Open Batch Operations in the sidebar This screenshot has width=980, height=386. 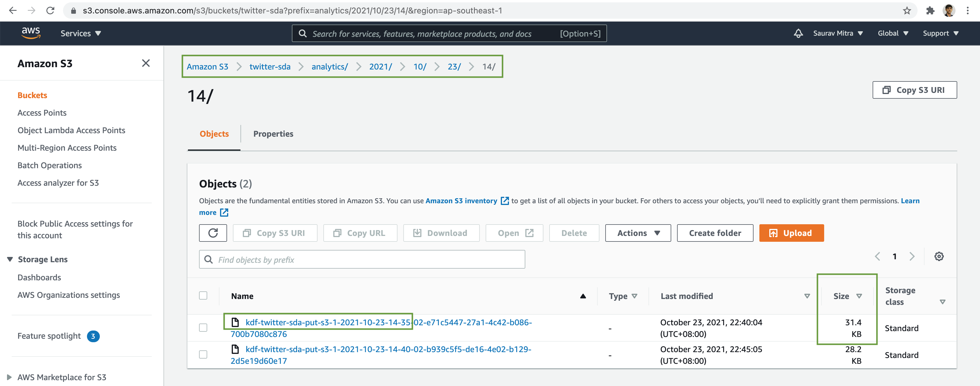point(49,165)
